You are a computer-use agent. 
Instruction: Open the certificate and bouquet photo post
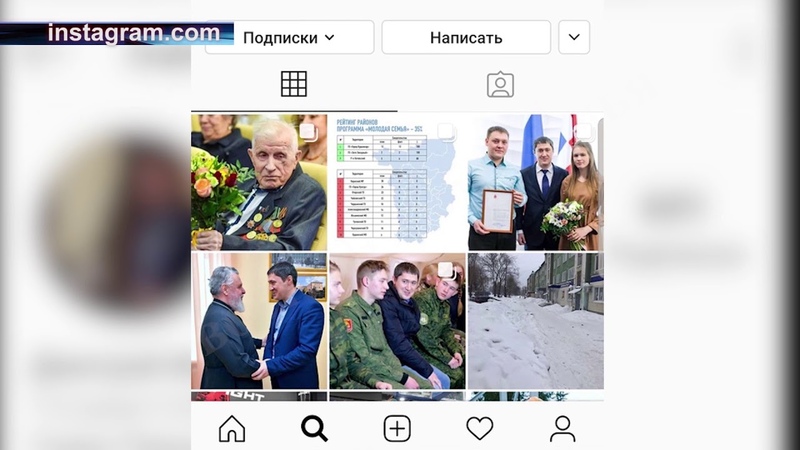[536, 182]
